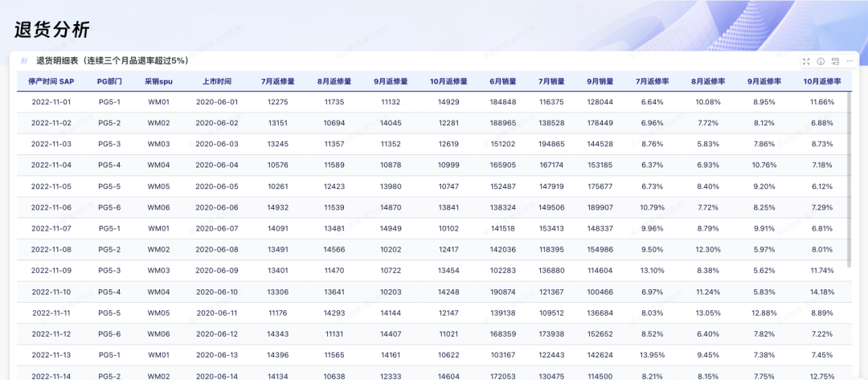Click the sales value 184848
Screen dimensions: 868x380
pyautogui.click(x=503, y=102)
